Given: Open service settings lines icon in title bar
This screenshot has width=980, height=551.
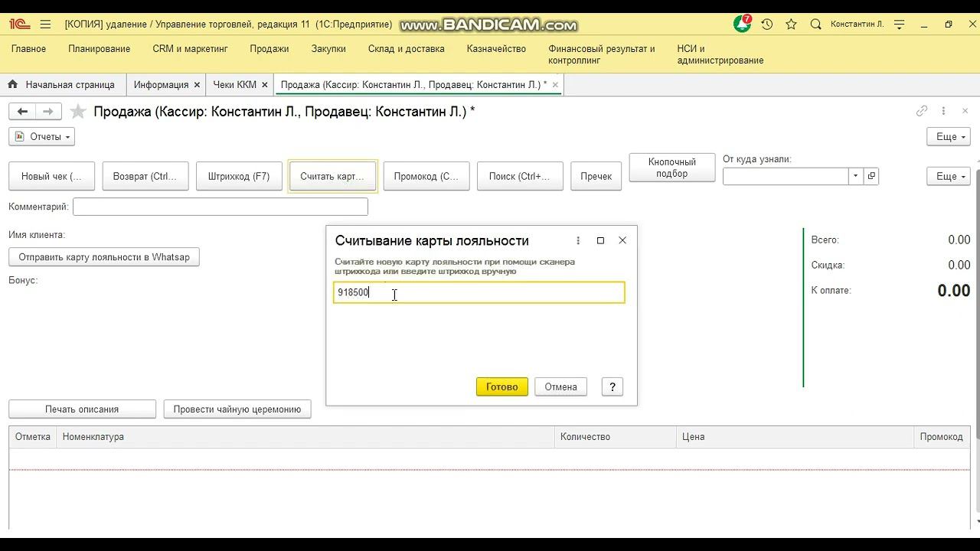Looking at the screenshot, I should (x=900, y=24).
